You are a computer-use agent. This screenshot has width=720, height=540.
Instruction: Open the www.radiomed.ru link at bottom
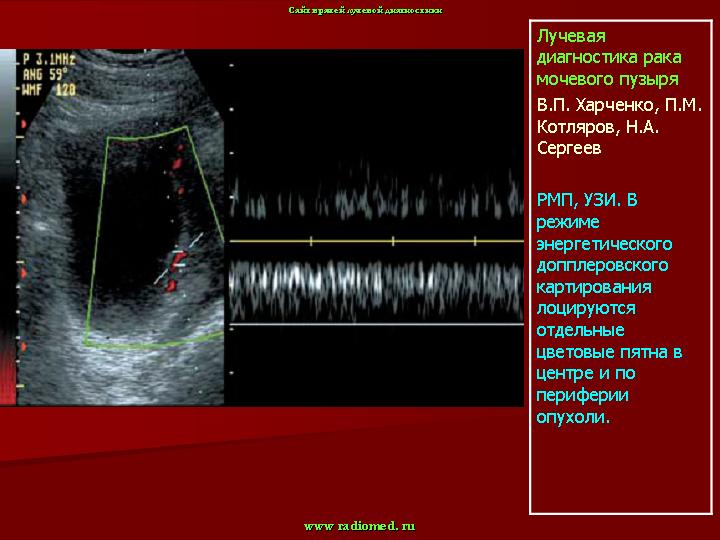tap(359, 526)
